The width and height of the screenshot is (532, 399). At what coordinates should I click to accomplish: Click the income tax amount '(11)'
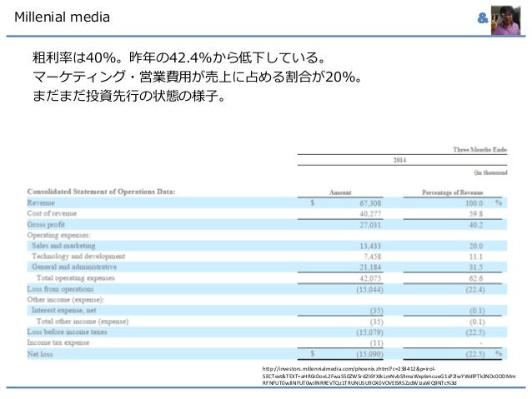pyautogui.click(x=376, y=343)
